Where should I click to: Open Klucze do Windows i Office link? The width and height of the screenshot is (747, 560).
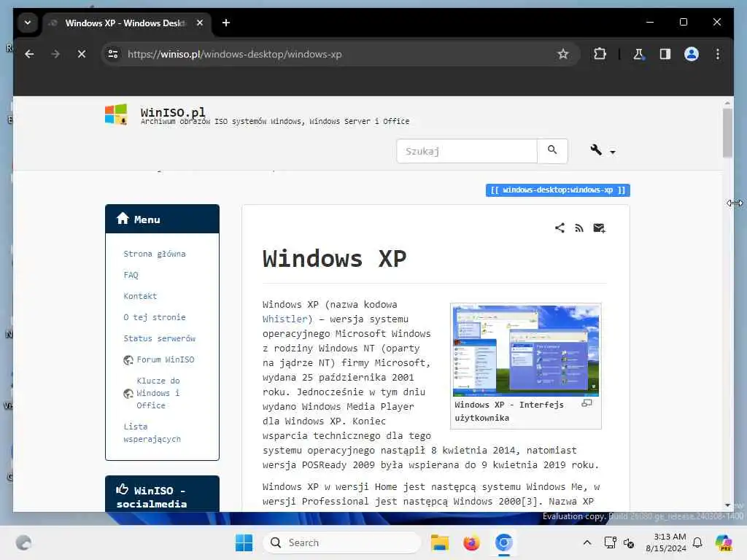pyautogui.click(x=158, y=393)
